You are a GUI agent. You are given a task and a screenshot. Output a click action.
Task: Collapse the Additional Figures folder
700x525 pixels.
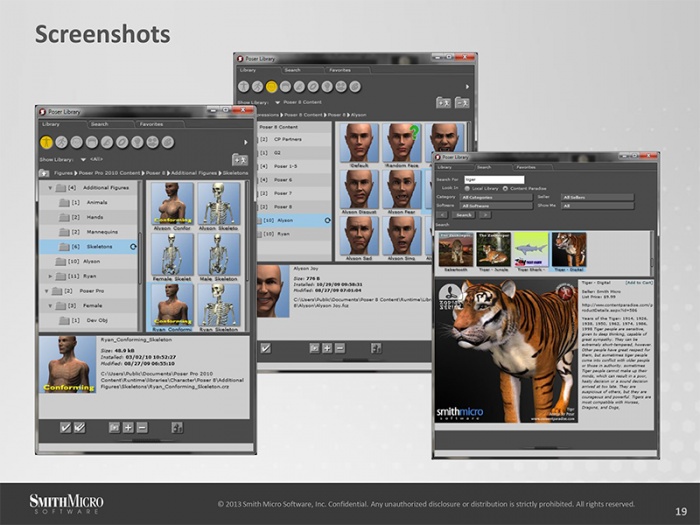[x=50, y=188]
